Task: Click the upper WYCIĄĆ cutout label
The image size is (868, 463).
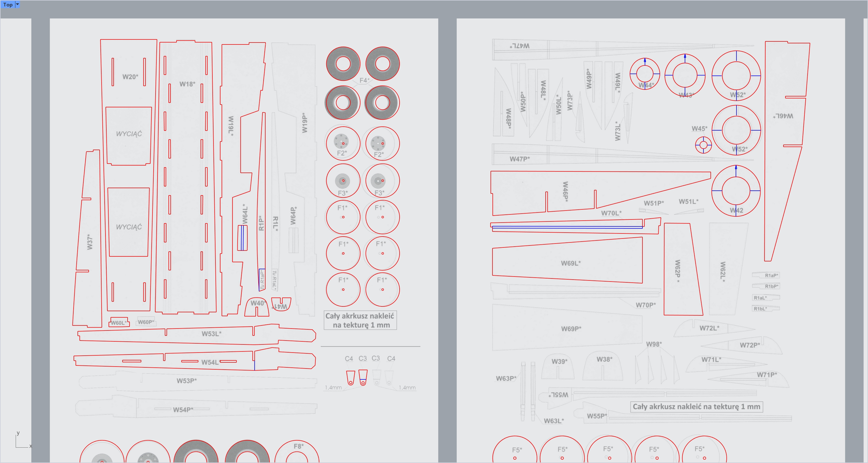Action: 129,134
